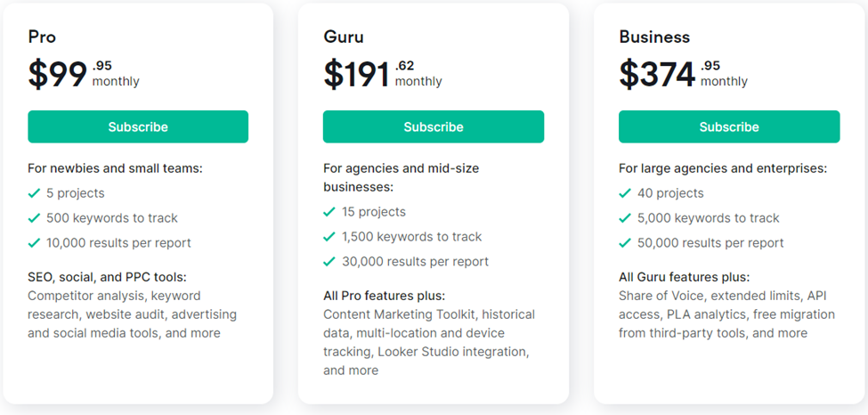Click the checkmark next to '5 projects'
The image size is (868, 415).
click(35, 193)
